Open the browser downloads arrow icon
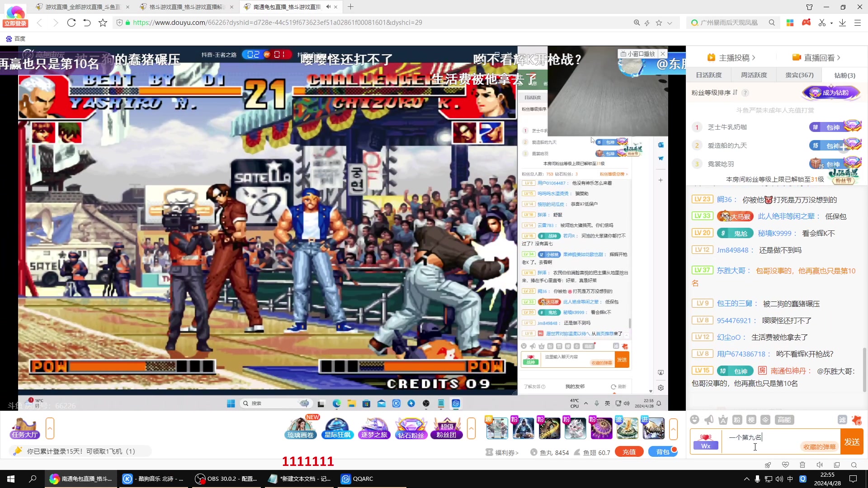868x488 pixels. (842, 23)
